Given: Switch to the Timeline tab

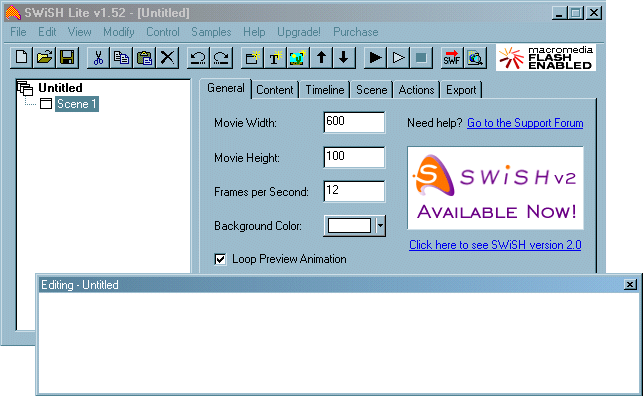Looking at the screenshot, I should tap(325, 90).
